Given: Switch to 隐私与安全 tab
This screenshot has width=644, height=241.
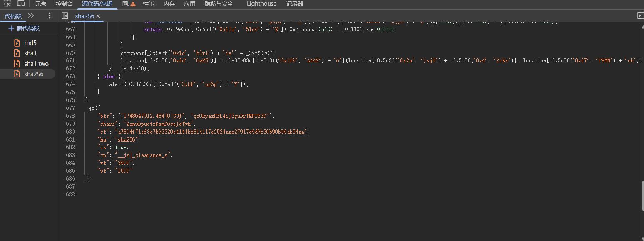Looking at the screenshot, I should [219, 4].
